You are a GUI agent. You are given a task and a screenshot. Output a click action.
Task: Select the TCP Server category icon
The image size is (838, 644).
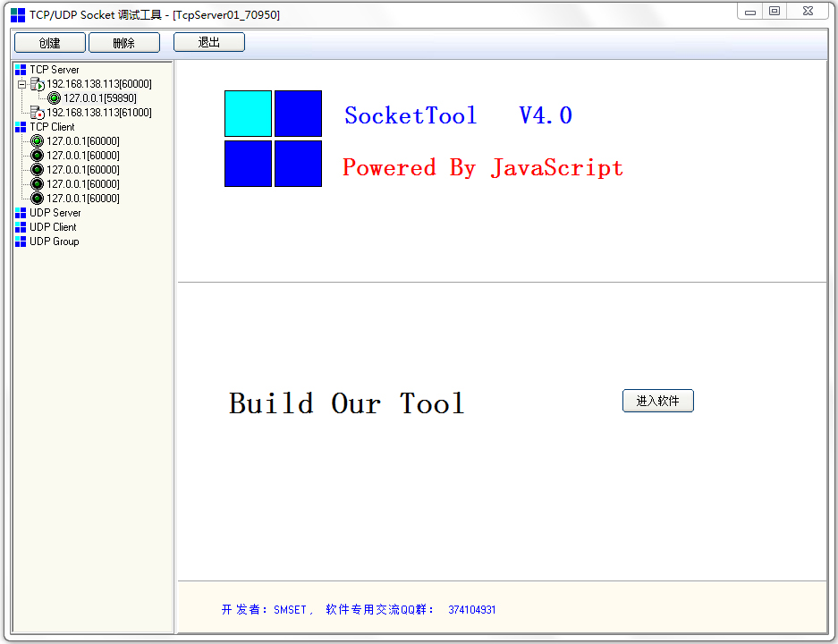[20, 69]
